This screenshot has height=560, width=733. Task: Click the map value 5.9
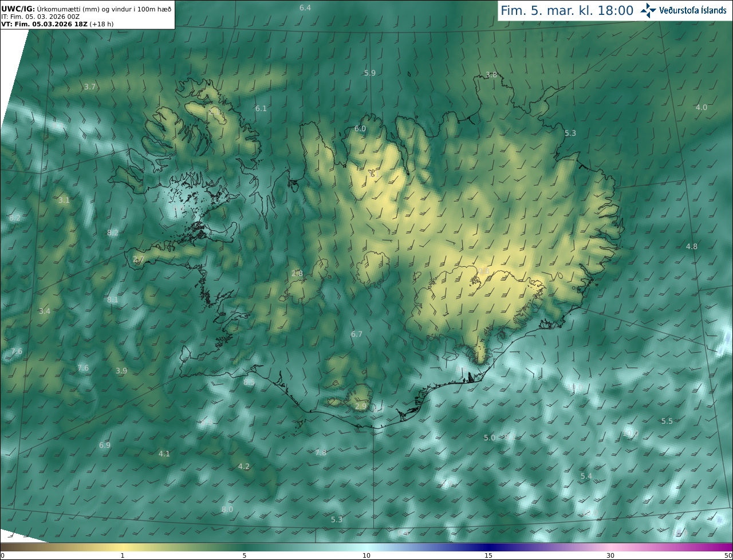coord(370,73)
